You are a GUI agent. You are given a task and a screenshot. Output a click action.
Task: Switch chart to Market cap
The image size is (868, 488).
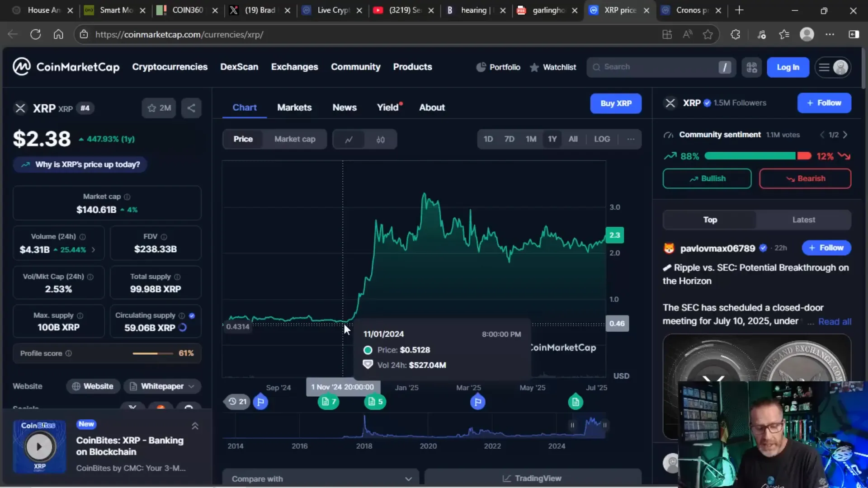click(295, 139)
